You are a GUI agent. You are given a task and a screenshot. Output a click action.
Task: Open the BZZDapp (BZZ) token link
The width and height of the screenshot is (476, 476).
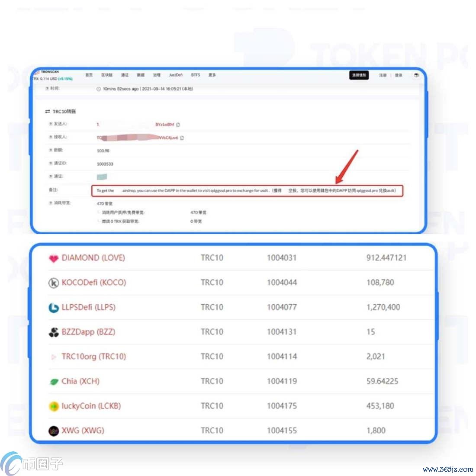coord(89,331)
